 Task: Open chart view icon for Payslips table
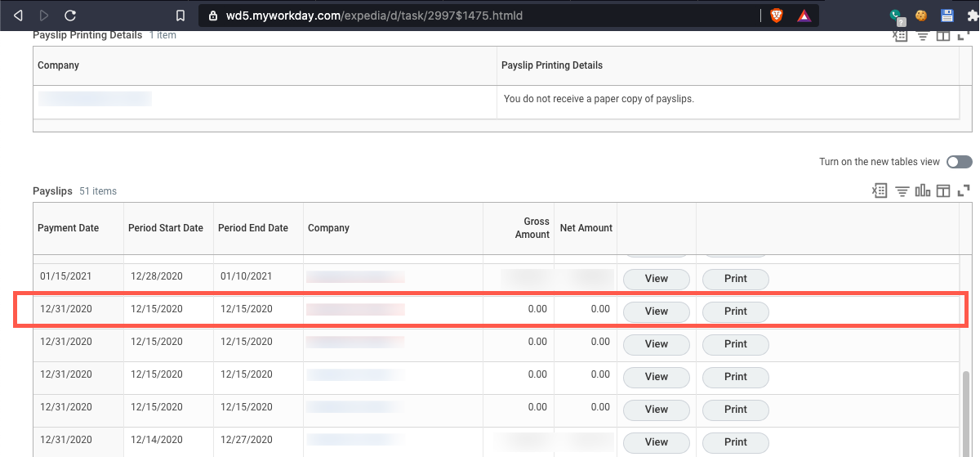click(923, 191)
